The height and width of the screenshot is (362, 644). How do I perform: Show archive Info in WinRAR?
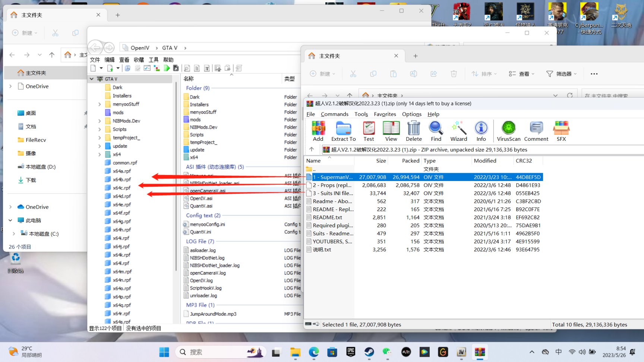(x=481, y=131)
